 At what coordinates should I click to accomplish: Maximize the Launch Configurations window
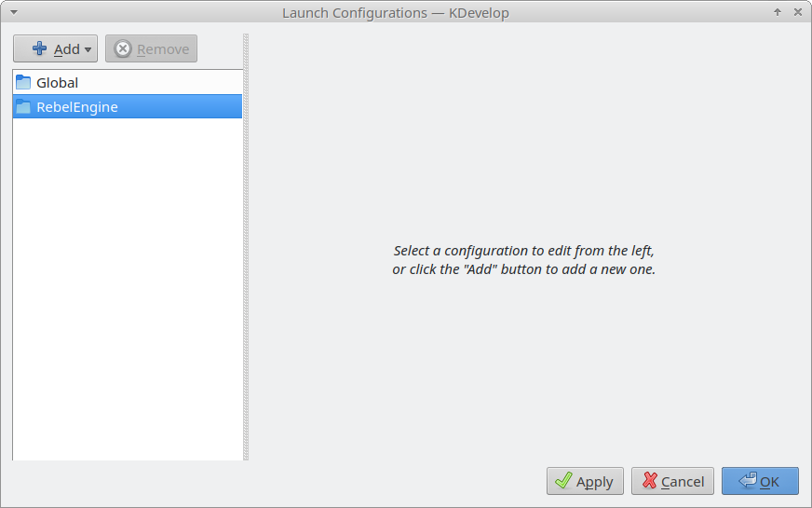(x=778, y=12)
